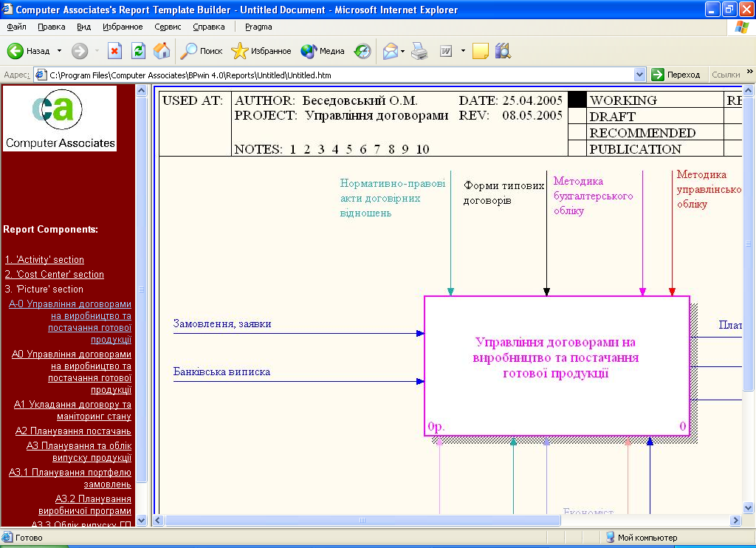
Task: Click main frame scroll left arrow
Action: click(158, 520)
